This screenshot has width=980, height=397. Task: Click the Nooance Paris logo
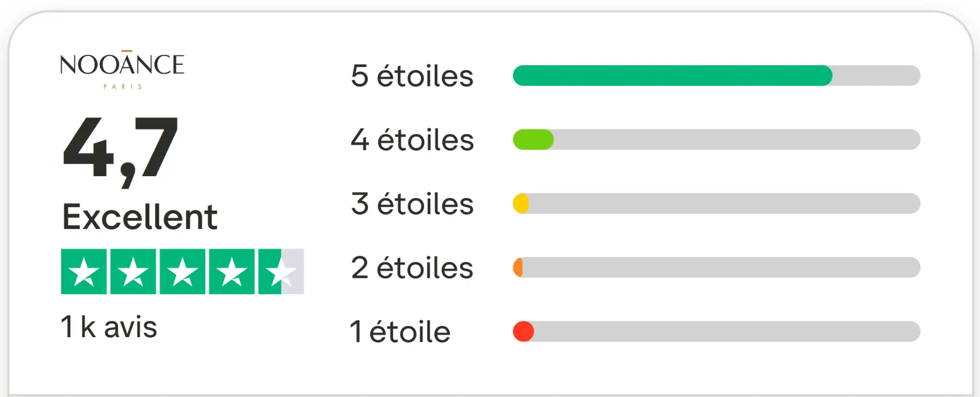click(122, 70)
